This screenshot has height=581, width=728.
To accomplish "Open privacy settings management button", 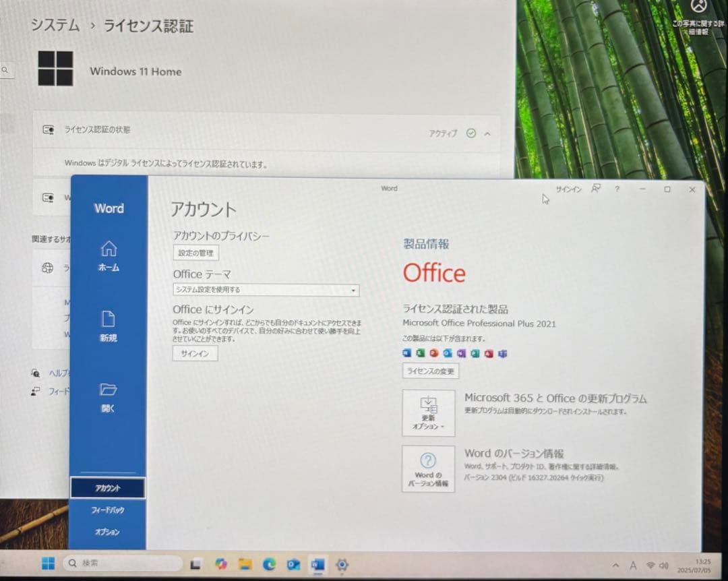I will coord(195,253).
